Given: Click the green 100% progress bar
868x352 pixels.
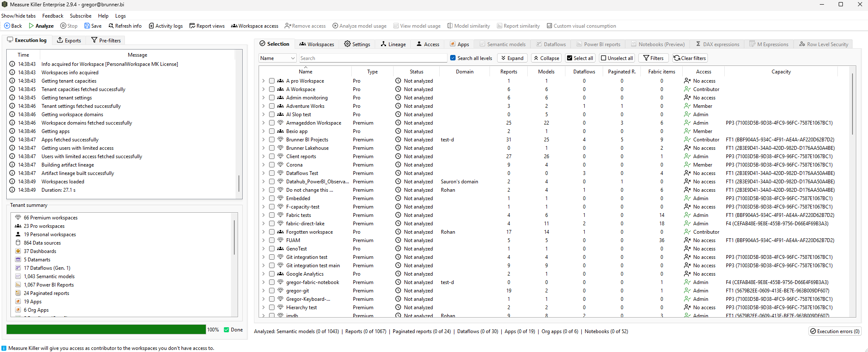Looking at the screenshot, I should click(x=106, y=330).
